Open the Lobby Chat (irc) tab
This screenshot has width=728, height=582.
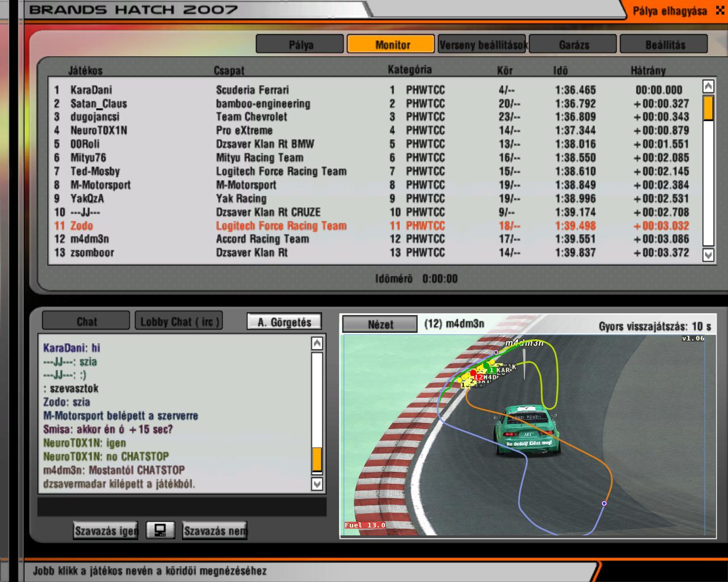click(x=179, y=321)
